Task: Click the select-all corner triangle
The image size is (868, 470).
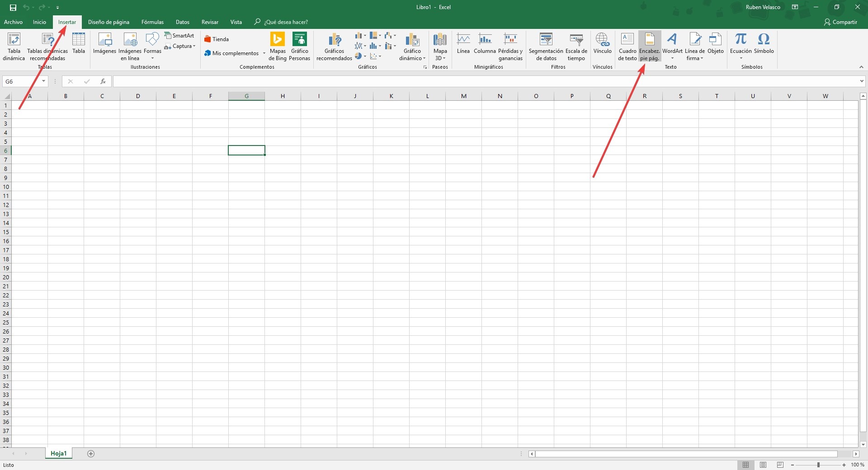Action: coord(6,96)
